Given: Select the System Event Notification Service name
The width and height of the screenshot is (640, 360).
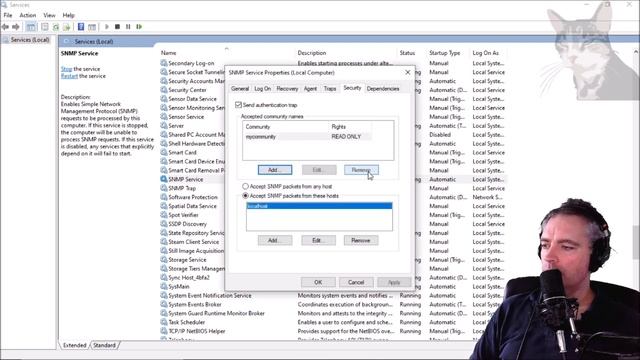Looking at the screenshot, I should point(210,296).
